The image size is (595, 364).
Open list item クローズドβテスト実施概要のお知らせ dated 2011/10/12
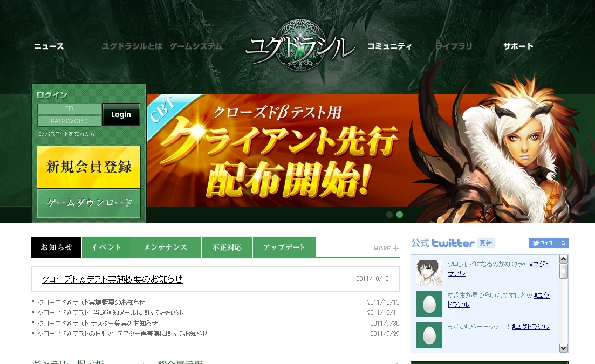pyautogui.click(x=92, y=302)
